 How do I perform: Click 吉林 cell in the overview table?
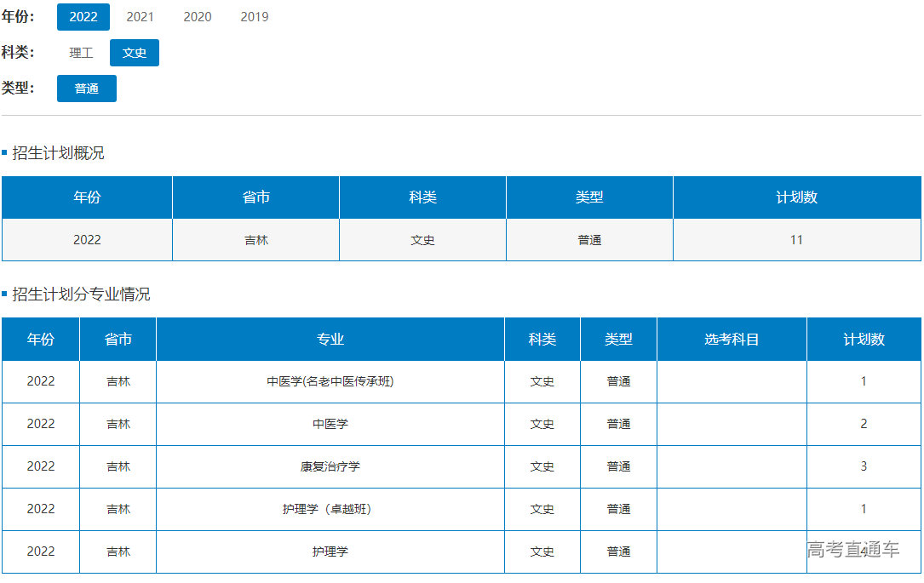point(256,240)
